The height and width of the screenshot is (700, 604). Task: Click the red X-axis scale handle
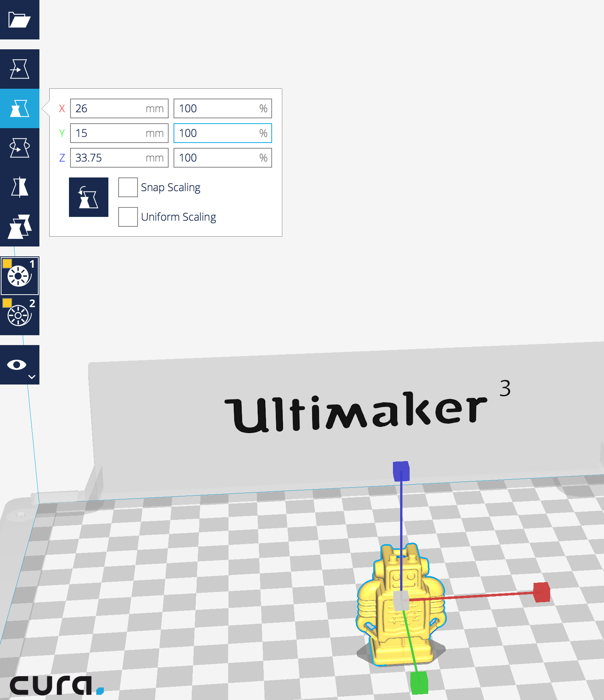click(541, 592)
